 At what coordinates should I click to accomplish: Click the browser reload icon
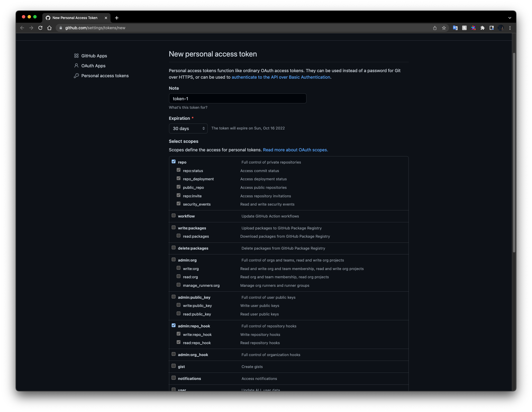[x=40, y=28]
